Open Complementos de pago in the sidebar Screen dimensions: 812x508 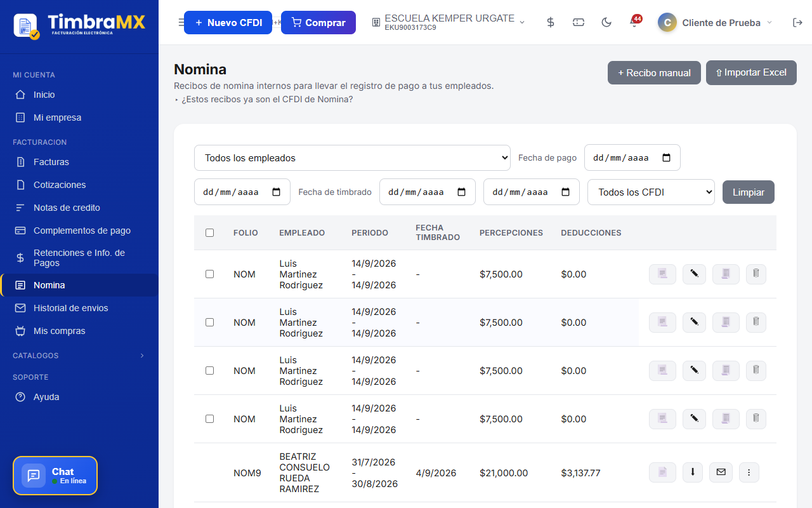[x=79, y=231]
